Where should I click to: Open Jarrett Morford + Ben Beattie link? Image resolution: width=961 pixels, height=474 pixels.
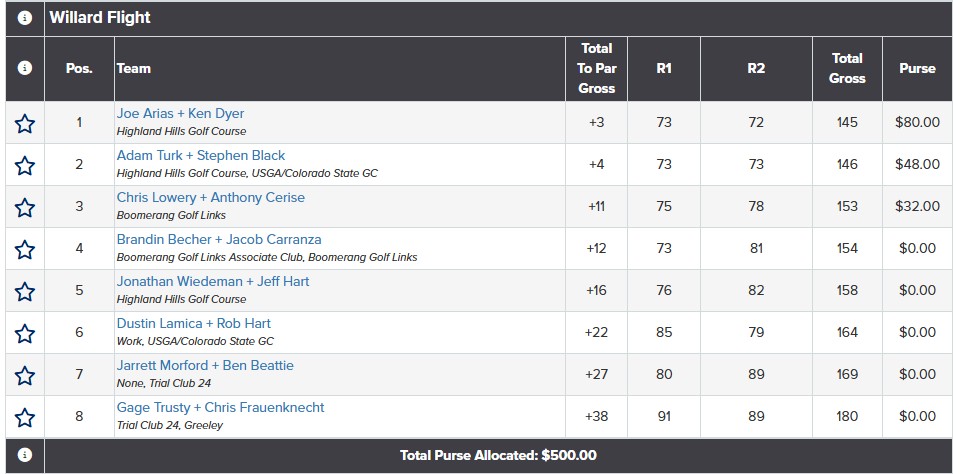coord(205,365)
